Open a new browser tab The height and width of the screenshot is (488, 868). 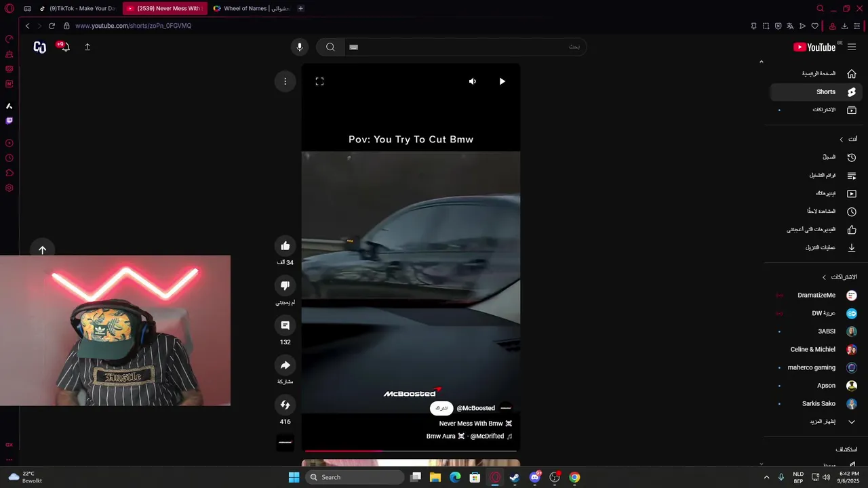pos(300,8)
